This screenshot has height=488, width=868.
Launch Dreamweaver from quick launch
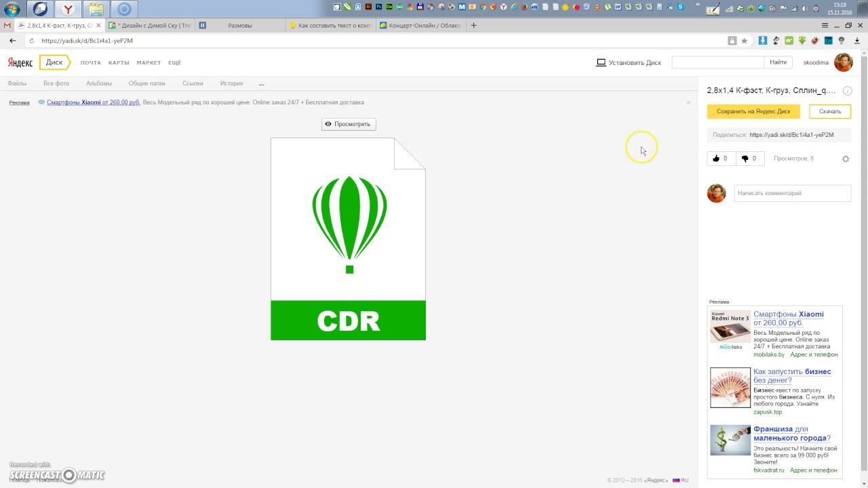click(x=389, y=7)
